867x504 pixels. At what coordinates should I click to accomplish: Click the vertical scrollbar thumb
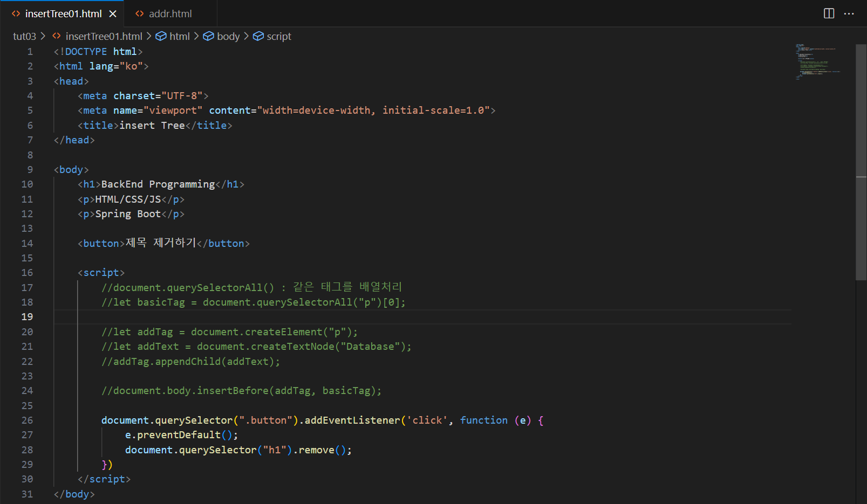(861, 162)
